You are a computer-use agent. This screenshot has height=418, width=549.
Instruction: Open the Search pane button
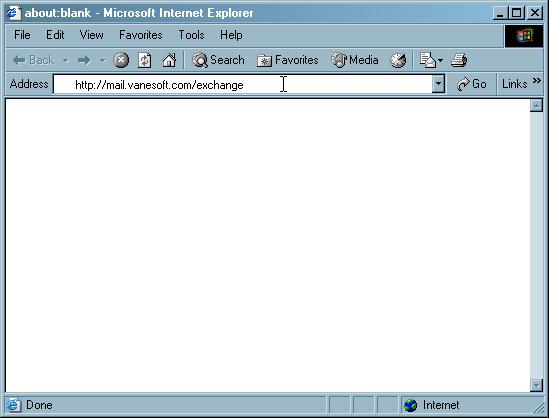point(218,60)
